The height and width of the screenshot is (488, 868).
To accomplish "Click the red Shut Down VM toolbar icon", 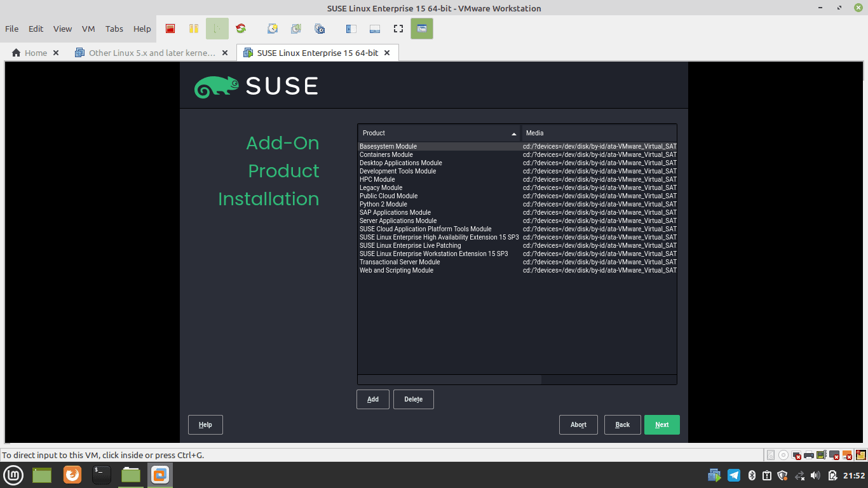I will pyautogui.click(x=170, y=29).
